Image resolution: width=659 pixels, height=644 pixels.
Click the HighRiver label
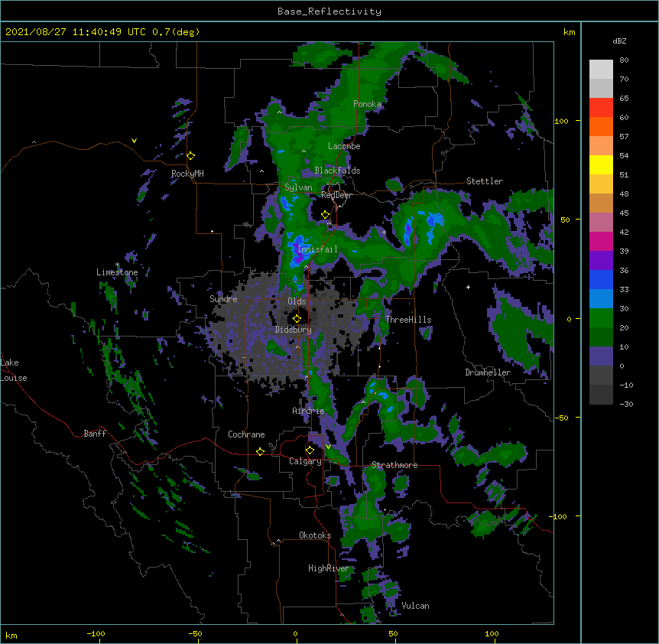pos(329,568)
